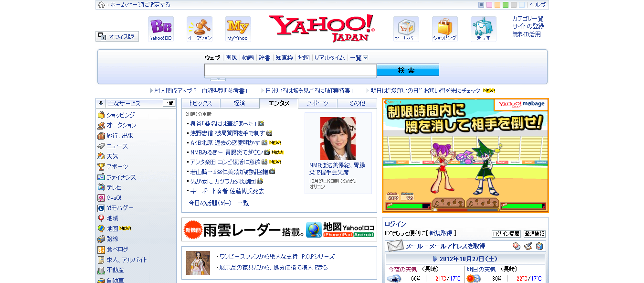This screenshot has height=283, width=644.
Task: Click the 登録情報 button
Action: coord(535,234)
